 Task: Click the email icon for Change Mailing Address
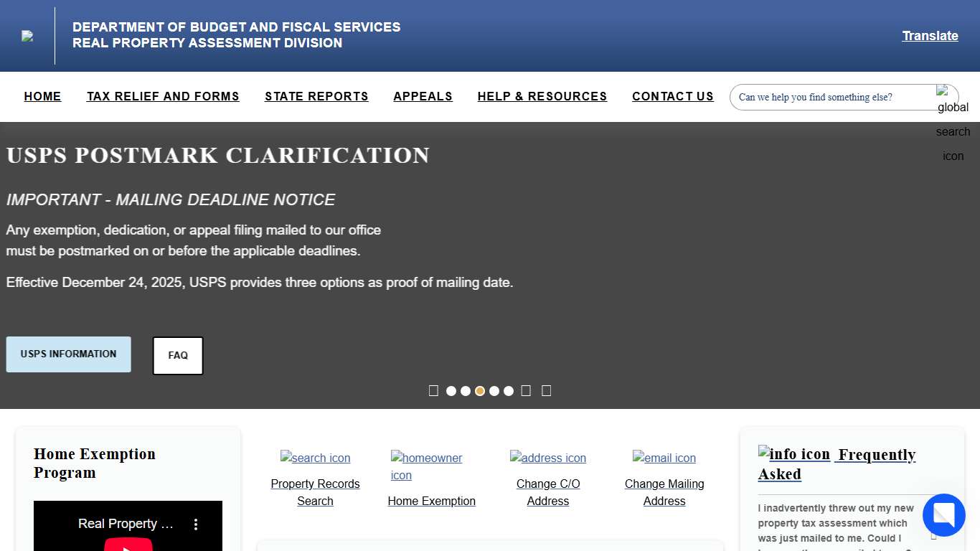(x=664, y=458)
